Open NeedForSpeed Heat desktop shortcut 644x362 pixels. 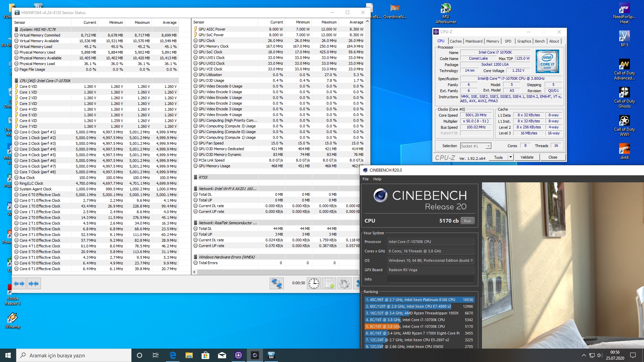click(624, 13)
